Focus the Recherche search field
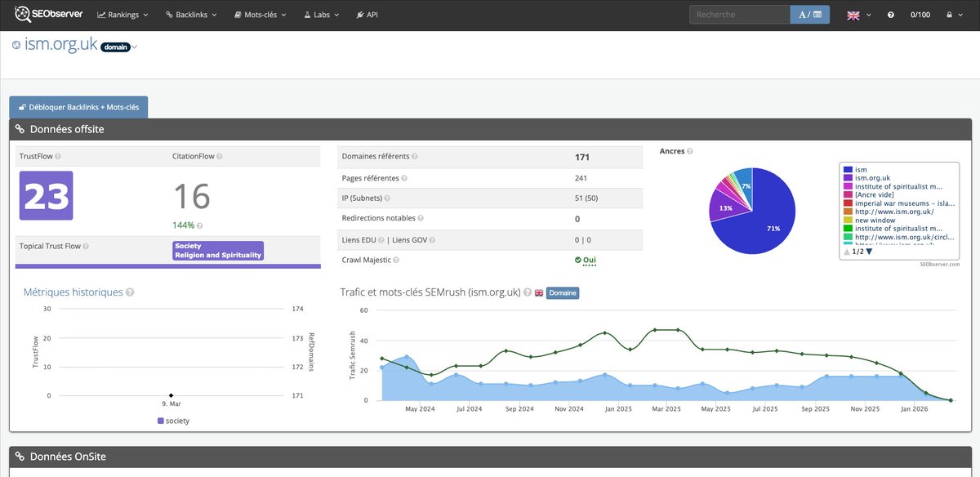 point(740,15)
